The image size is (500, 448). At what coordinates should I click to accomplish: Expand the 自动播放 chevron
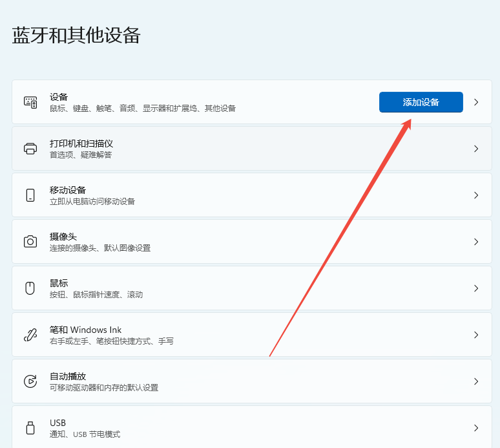click(x=476, y=381)
